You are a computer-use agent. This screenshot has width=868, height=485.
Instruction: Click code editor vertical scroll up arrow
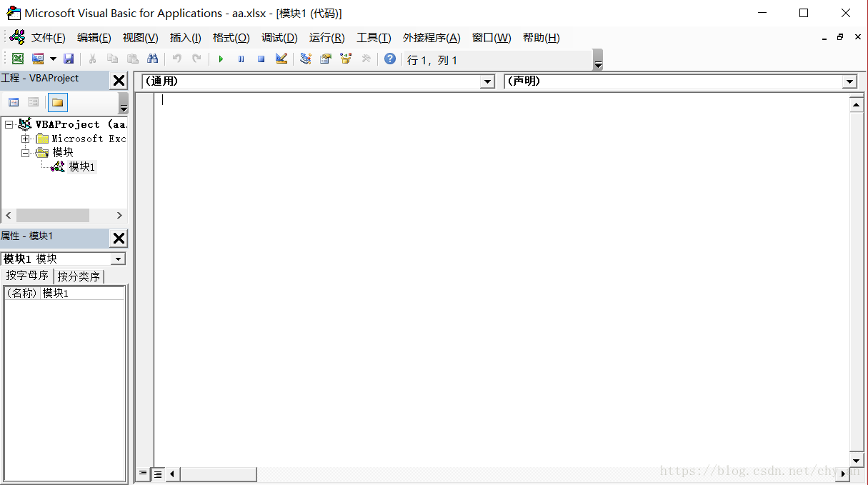[857, 105]
